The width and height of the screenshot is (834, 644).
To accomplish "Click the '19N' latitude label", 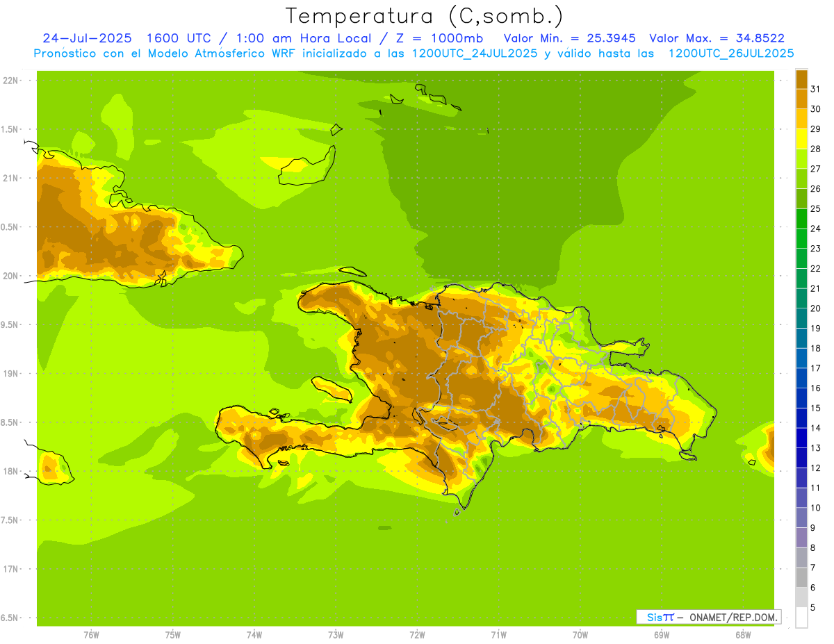I will [10, 374].
